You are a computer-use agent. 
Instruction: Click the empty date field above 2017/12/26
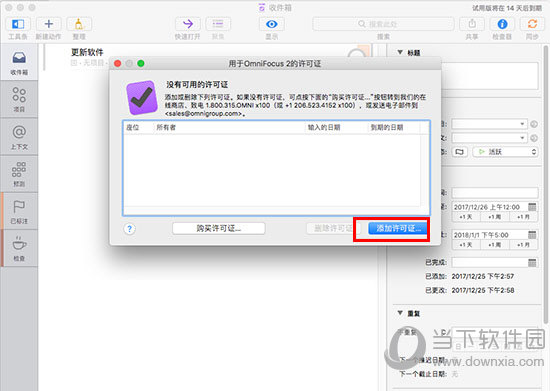(x=495, y=193)
